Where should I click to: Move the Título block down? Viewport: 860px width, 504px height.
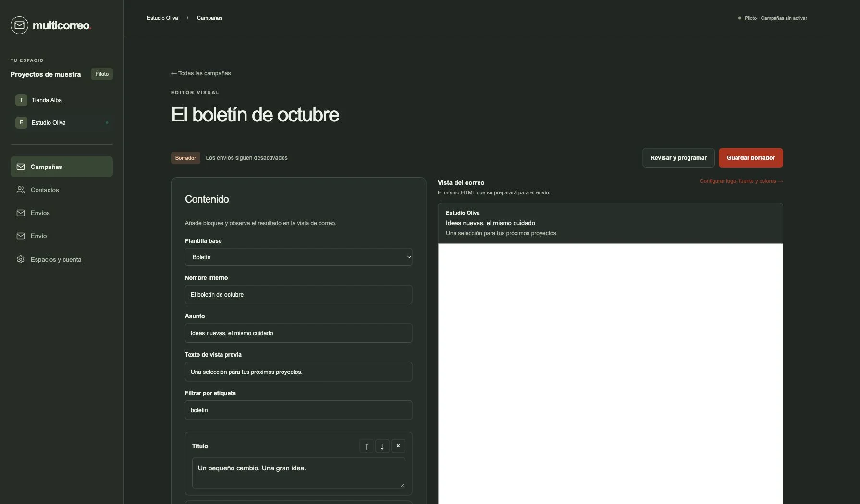(382, 446)
